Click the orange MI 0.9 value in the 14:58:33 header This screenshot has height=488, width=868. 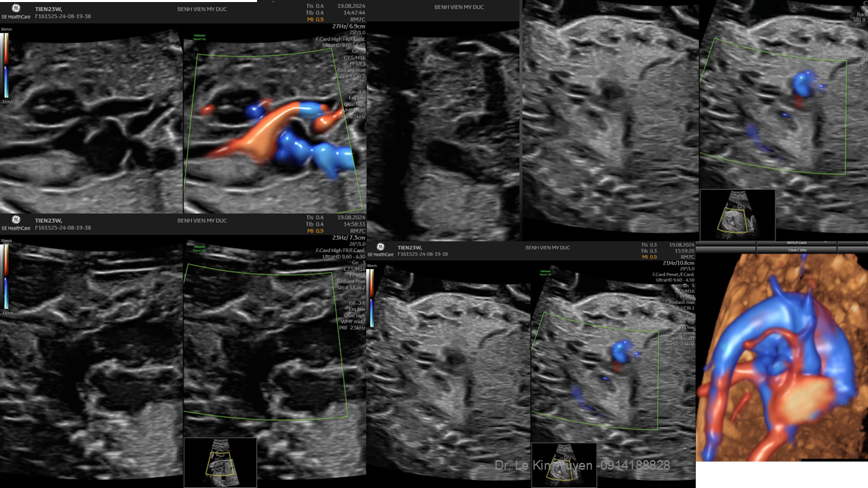pyautogui.click(x=315, y=230)
